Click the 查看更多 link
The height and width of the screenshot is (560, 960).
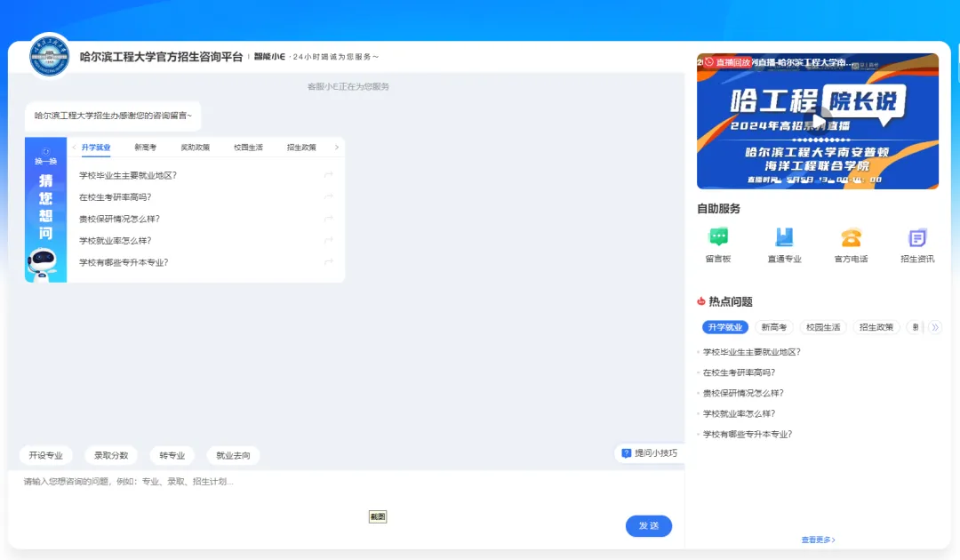pyautogui.click(x=818, y=540)
